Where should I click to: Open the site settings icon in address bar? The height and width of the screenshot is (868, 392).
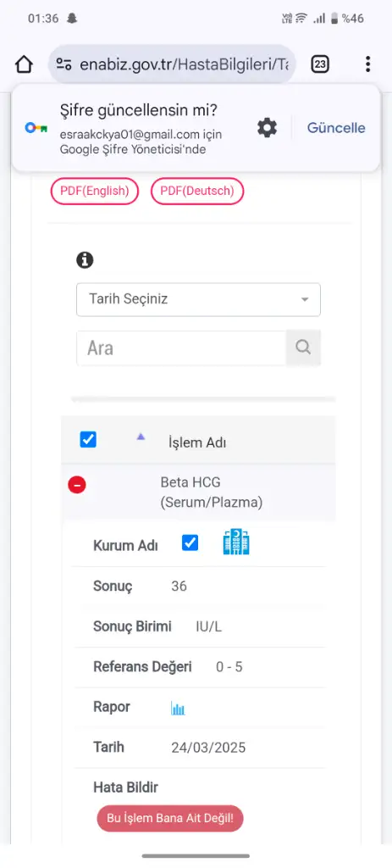pyautogui.click(x=64, y=64)
